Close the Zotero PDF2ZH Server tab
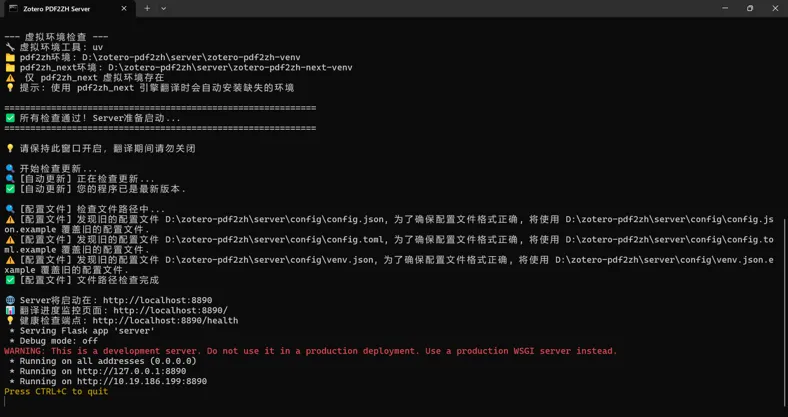This screenshot has height=417, width=788. (124, 9)
